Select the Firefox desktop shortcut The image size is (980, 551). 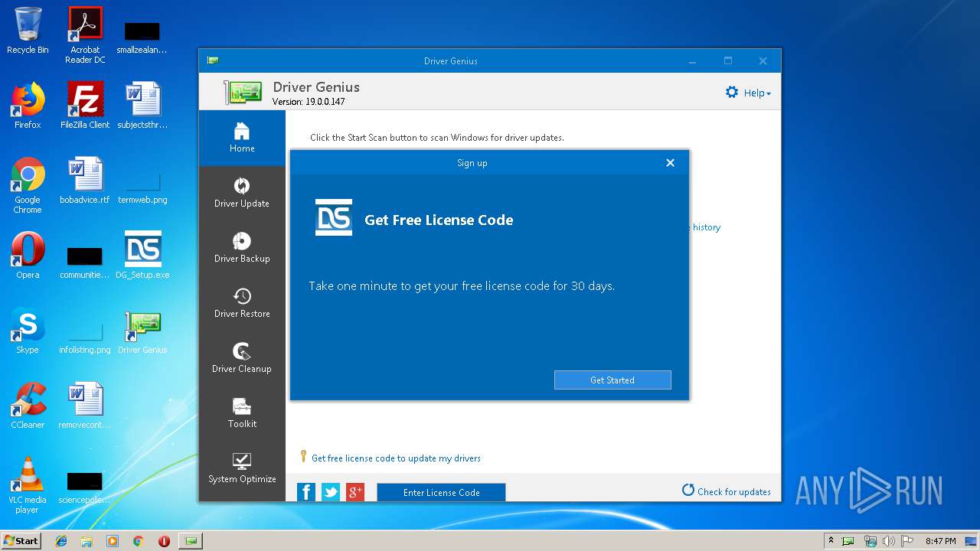(x=28, y=106)
